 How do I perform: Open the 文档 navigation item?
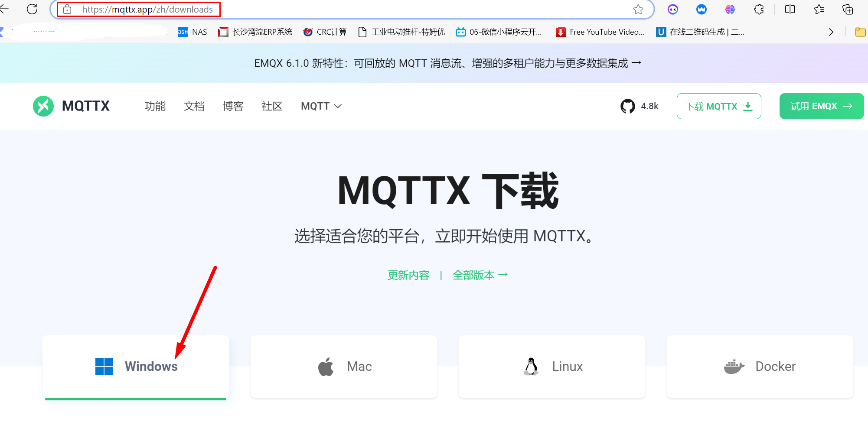[x=194, y=106]
